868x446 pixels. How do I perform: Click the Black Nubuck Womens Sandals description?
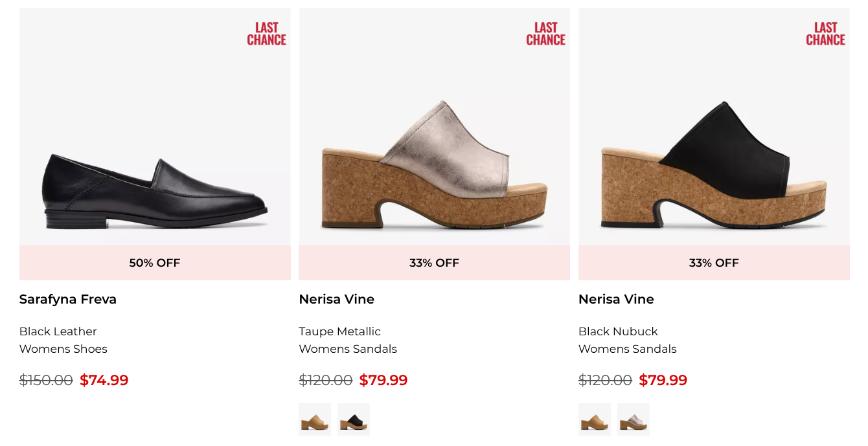[627, 340]
